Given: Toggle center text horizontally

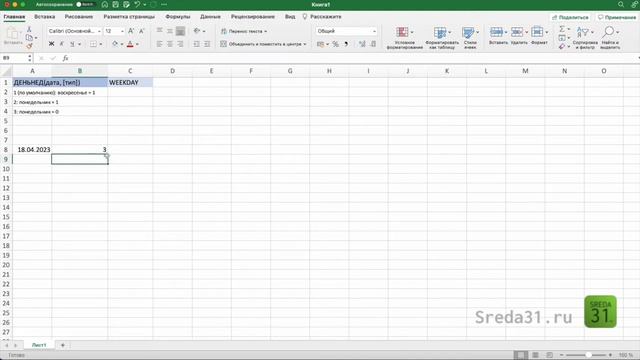Looking at the screenshot, I should click(x=170, y=44).
